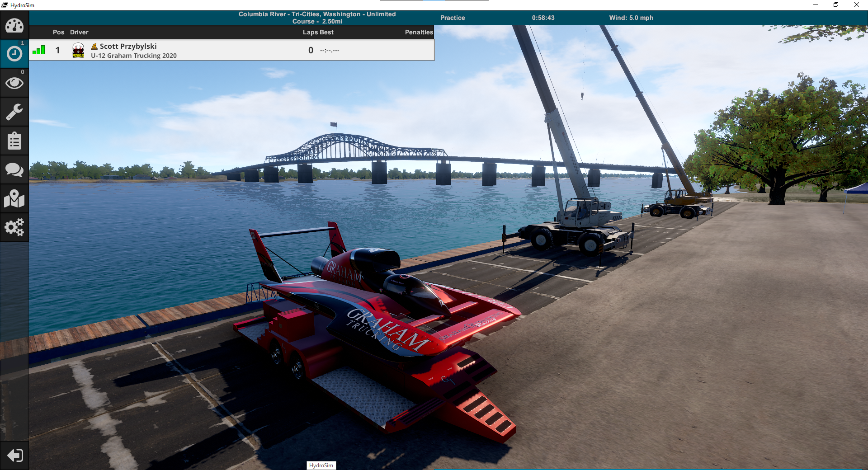Click the Practice session label
This screenshot has width=868, height=470.
click(x=453, y=18)
